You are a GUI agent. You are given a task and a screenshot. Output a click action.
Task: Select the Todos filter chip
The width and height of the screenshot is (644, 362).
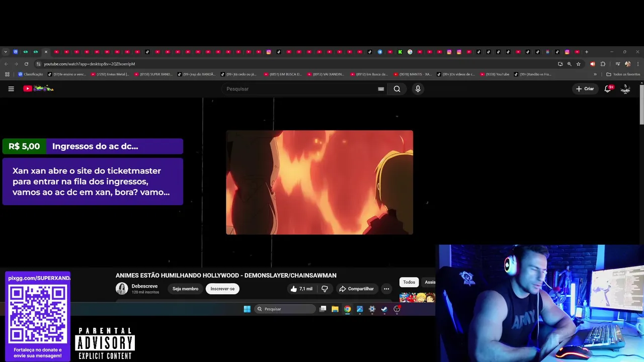(409, 282)
